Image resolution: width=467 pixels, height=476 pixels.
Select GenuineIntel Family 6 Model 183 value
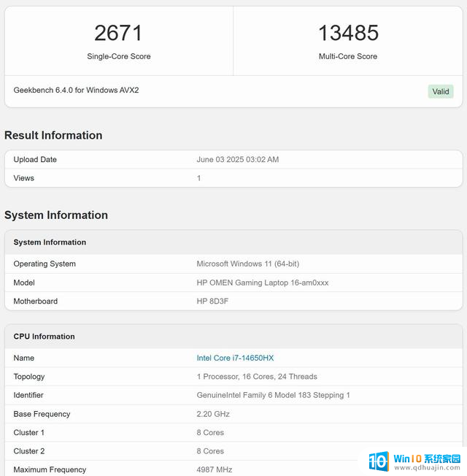point(273,395)
